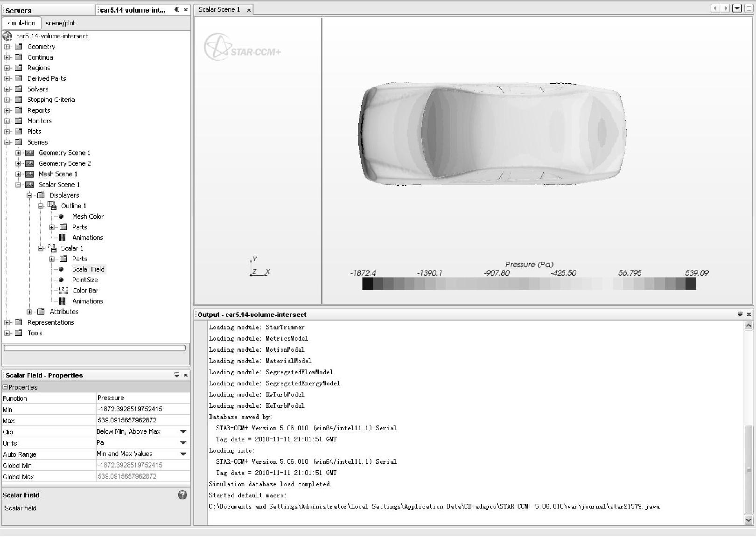Collapse the Properties section

[x=5, y=387]
